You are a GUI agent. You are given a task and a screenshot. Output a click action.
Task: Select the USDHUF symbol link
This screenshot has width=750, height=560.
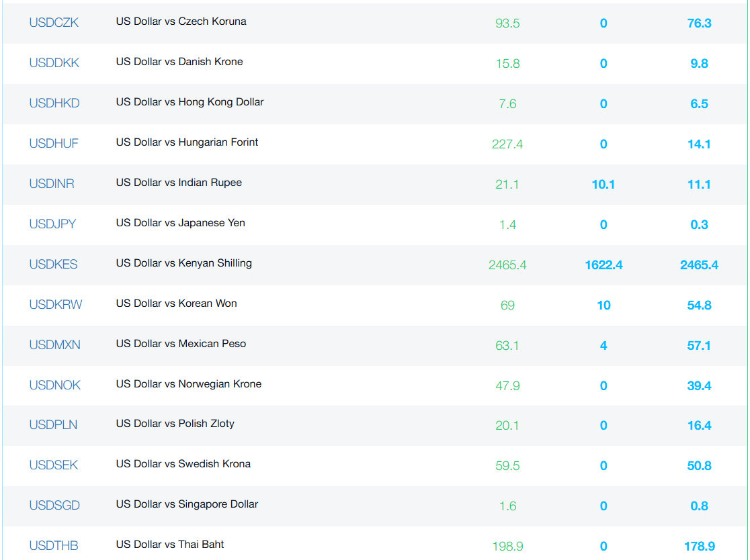(x=54, y=144)
